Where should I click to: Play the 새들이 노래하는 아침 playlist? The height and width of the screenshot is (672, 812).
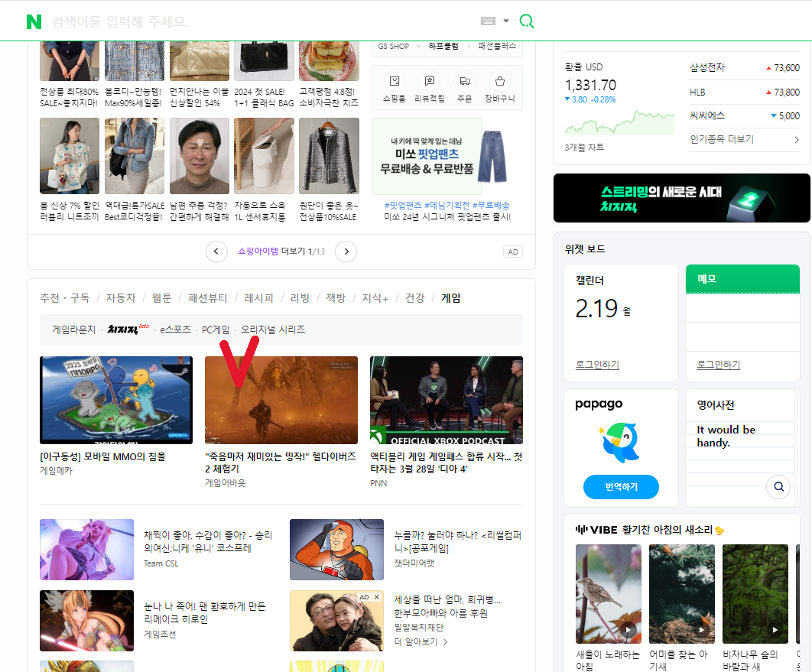(x=628, y=630)
